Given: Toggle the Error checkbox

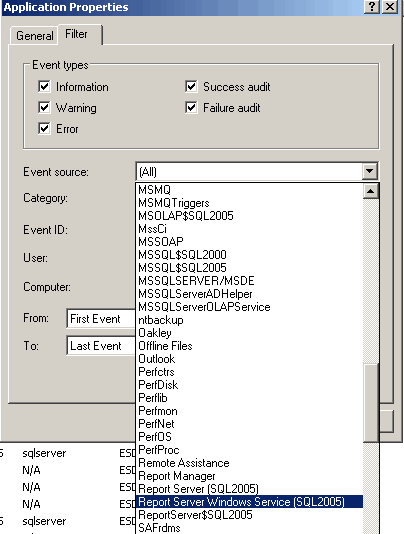Looking at the screenshot, I should (44, 129).
